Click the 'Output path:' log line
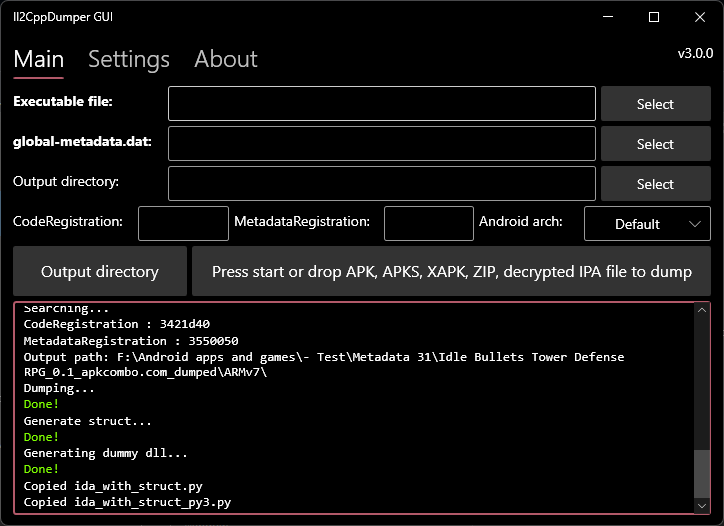 [324, 364]
